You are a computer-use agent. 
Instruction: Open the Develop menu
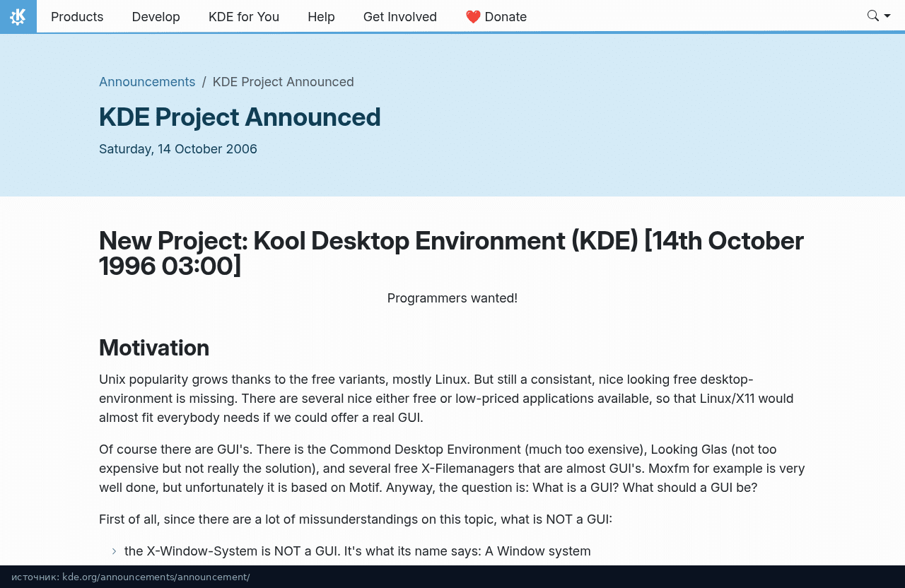click(x=156, y=16)
